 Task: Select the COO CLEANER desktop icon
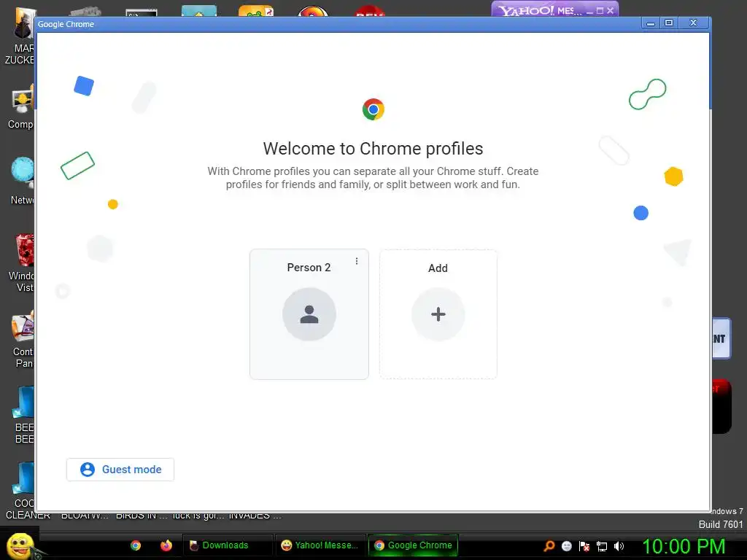pyautogui.click(x=21, y=491)
